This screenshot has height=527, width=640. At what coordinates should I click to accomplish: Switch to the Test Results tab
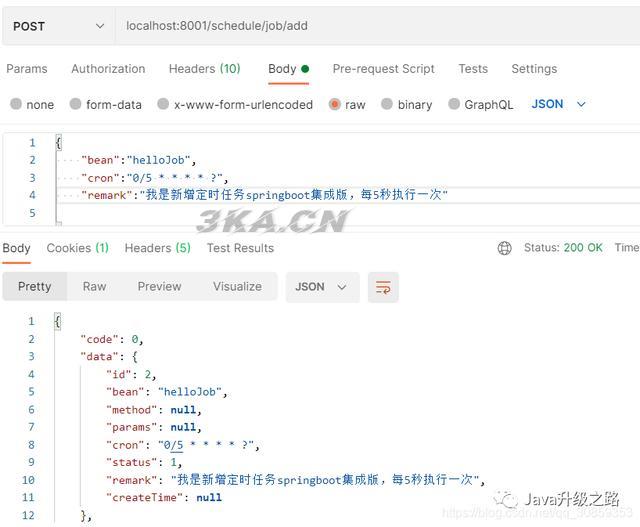[x=240, y=248]
